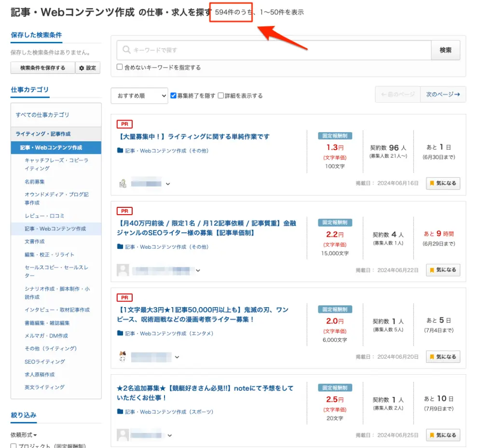Click client avatar on the 漫画考察ライター listing
Viewport: 494px width, 448px height.
pos(123,357)
